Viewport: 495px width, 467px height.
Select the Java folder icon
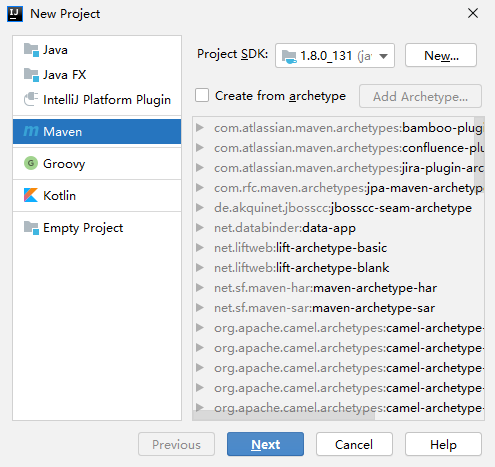click(31, 50)
